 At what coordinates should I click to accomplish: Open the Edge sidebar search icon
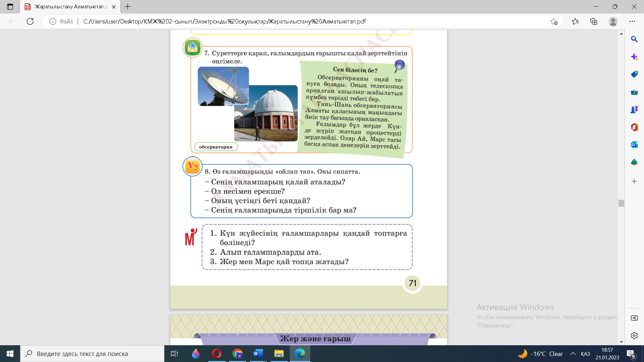[634, 39]
